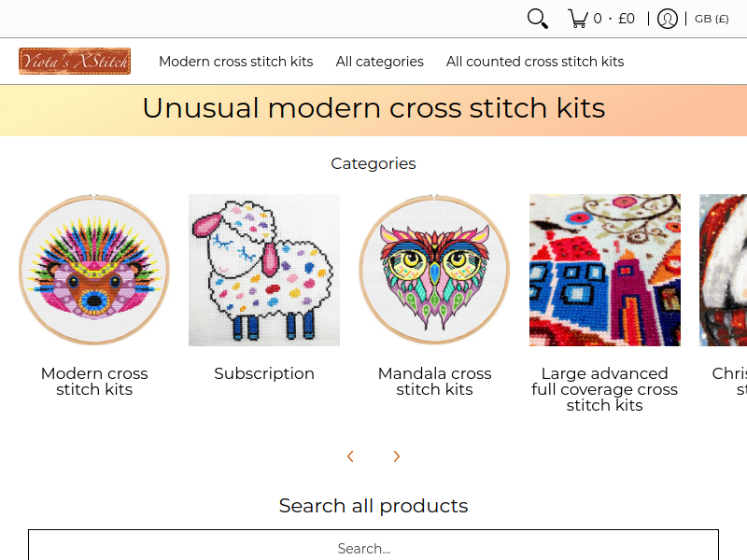
Task: Click the colorful houses category image
Action: [x=605, y=270]
